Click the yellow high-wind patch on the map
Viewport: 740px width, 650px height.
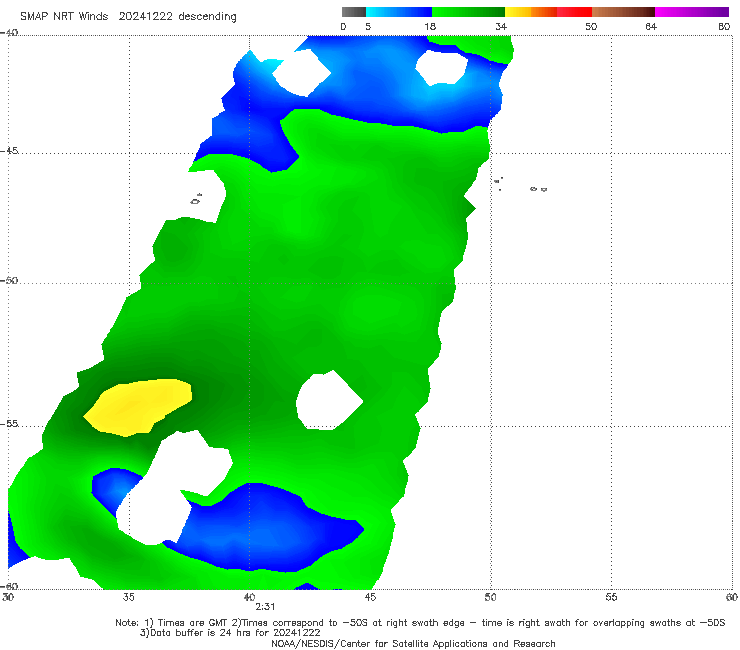[138, 407]
